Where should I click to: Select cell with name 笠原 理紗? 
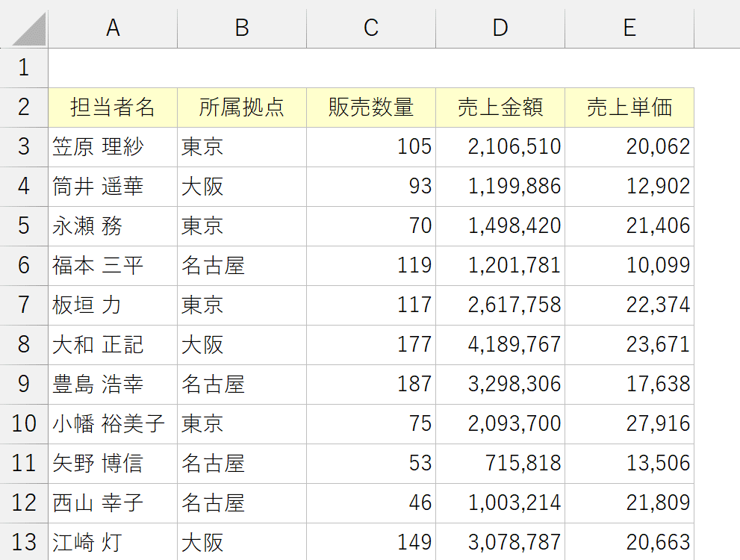[x=113, y=147]
